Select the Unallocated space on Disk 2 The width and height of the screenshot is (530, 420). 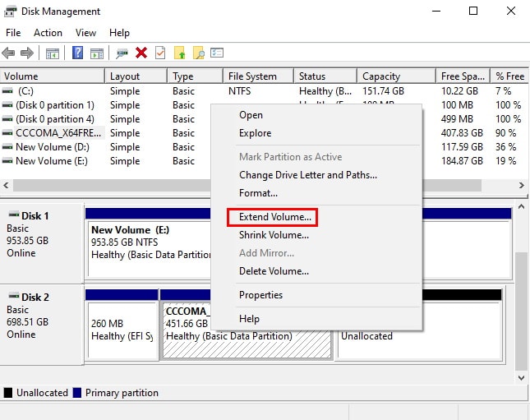click(419, 344)
